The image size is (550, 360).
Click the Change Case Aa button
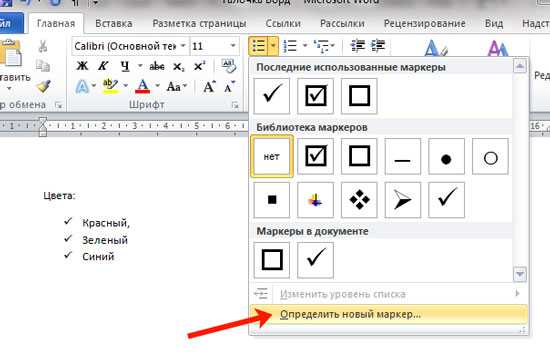coord(176,86)
